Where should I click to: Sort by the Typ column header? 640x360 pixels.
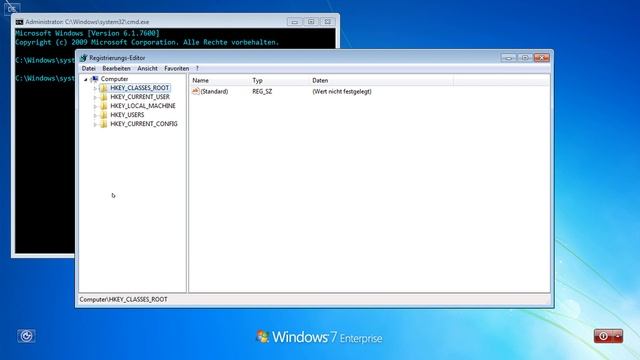(x=279, y=80)
